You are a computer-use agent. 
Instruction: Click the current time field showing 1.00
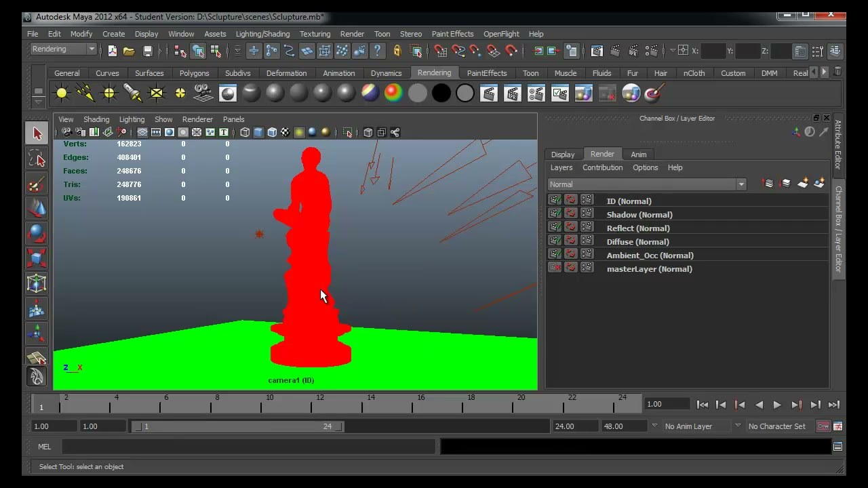click(668, 404)
